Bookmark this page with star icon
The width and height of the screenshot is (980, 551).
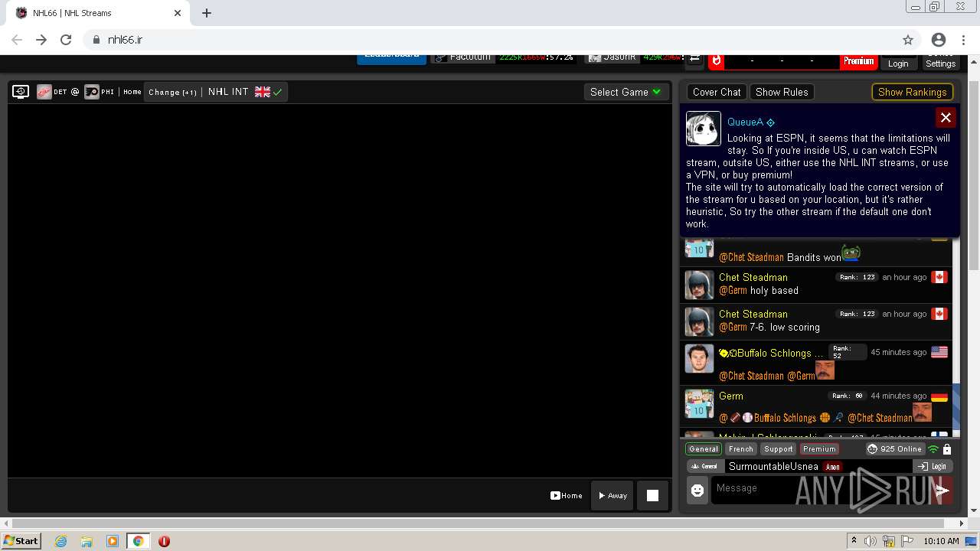[908, 40]
